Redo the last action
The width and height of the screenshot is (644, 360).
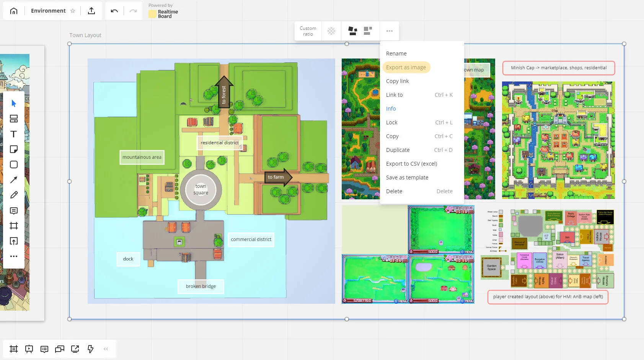click(x=133, y=11)
